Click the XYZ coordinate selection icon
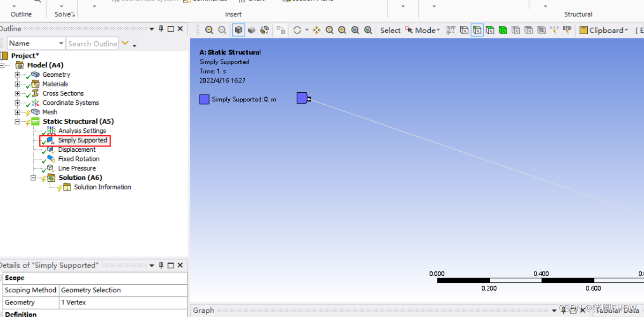Screen dimensions: 644x317 point(554,30)
